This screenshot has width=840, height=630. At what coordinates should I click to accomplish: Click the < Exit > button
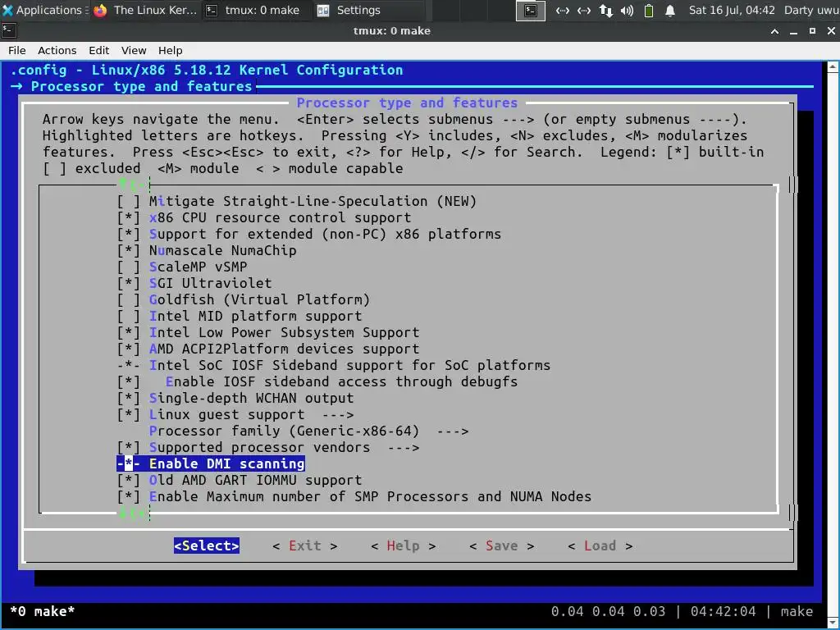pyautogui.click(x=305, y=546)
